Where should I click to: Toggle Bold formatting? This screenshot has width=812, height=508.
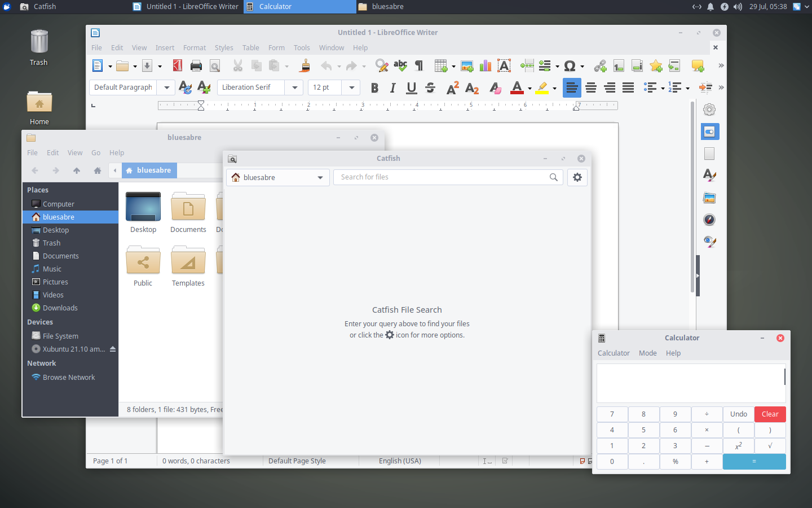click(x=374, y=87)
